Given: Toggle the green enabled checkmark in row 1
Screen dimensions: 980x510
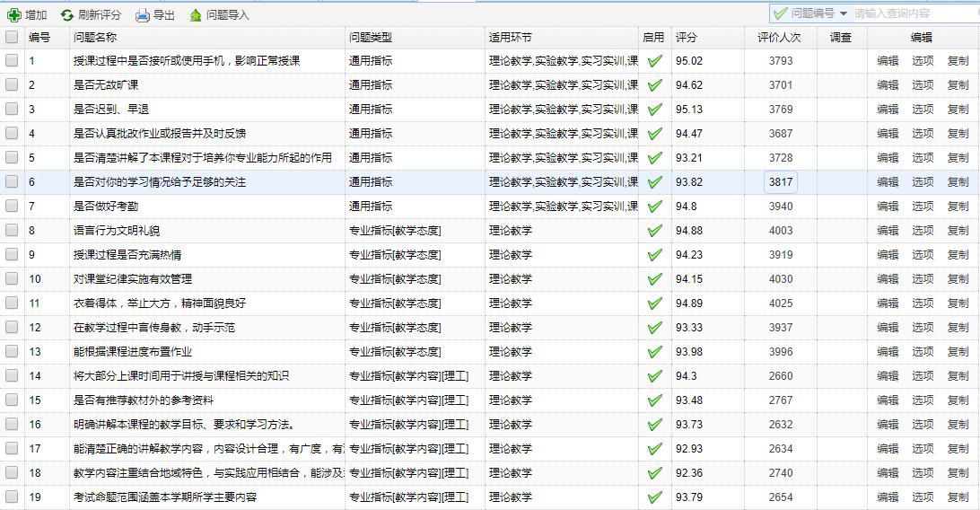Looking at the screenshot, I should coord(655,61).
